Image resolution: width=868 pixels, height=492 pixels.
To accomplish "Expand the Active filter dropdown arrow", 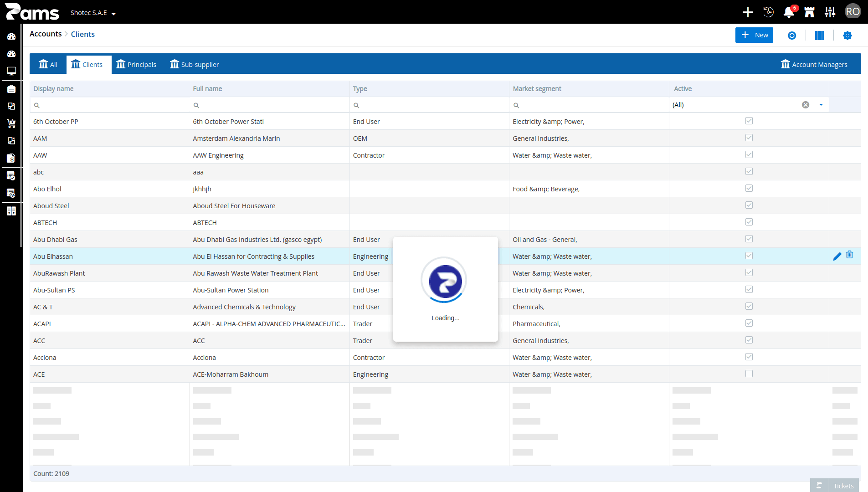I will point(821,105).
